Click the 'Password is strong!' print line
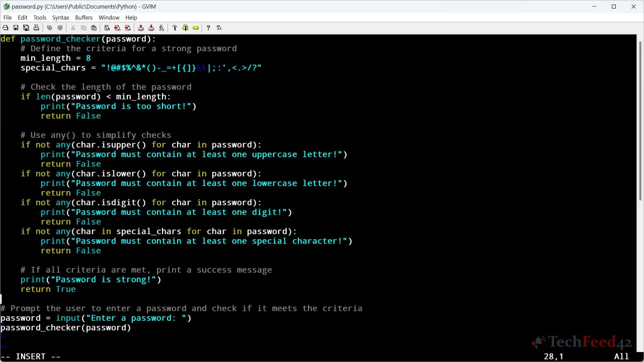Image resolution: width=644 pixels, height=362 pixels. click(91, 280)
